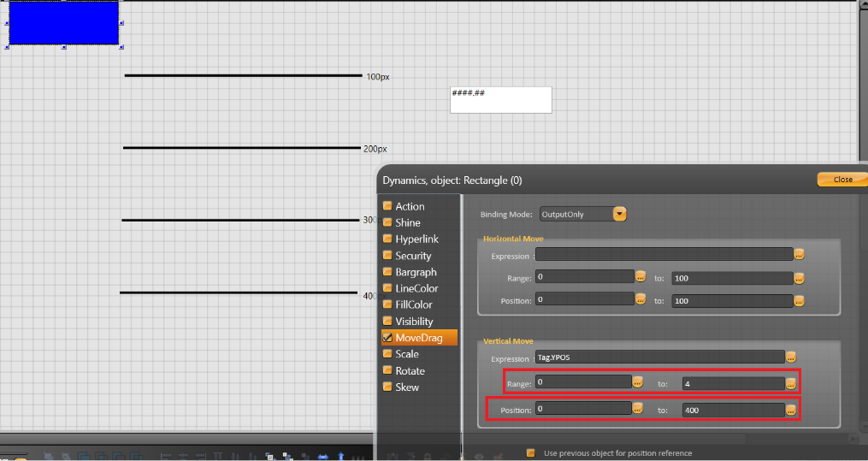Expand the Binding Mode dropdown arrow

(x=620, y=214)
